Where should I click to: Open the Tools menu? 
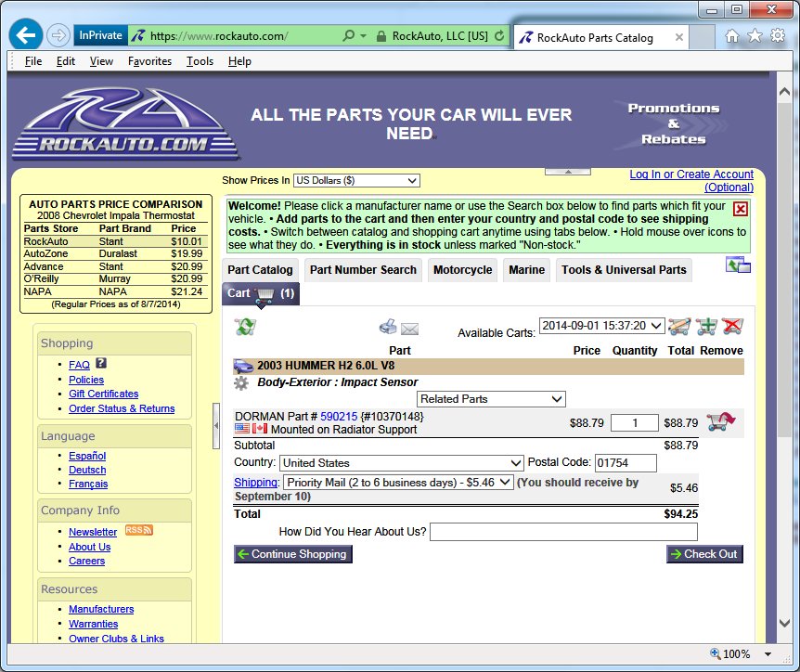click(200, 61)
